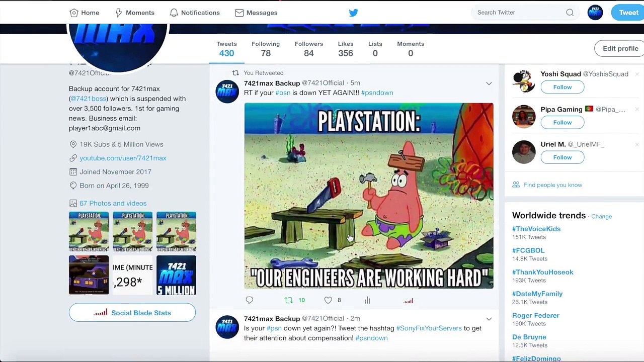Select the Likes 356 tab
The height and width of the screenshot is (362, 644).
[x=346, y=49]
